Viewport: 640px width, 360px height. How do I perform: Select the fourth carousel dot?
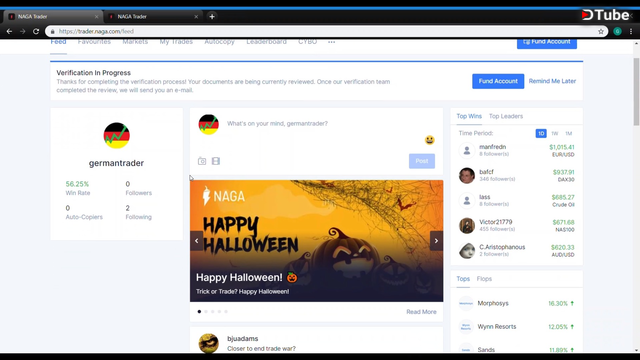pos(219,311)
